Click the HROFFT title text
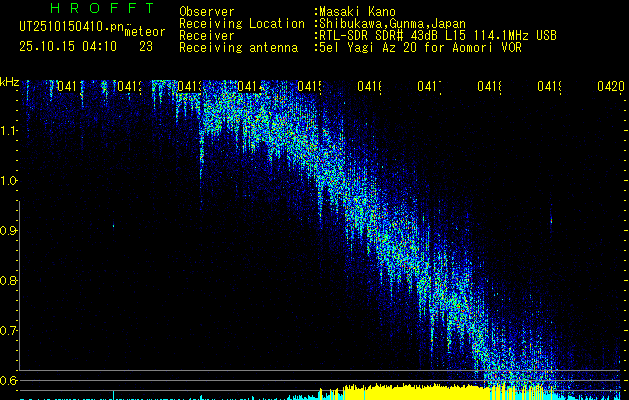The height and width of the screenshot is (400, 629). coord(97,9)
